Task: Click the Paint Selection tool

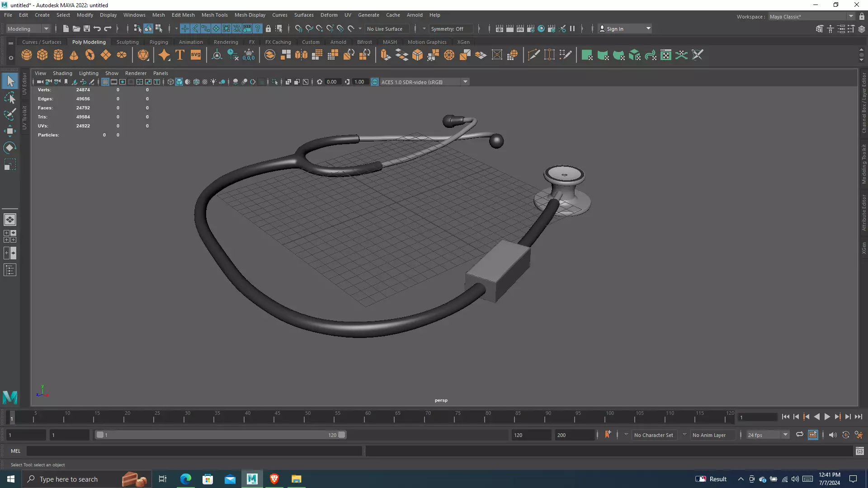Action: click(x=9, y=114)
